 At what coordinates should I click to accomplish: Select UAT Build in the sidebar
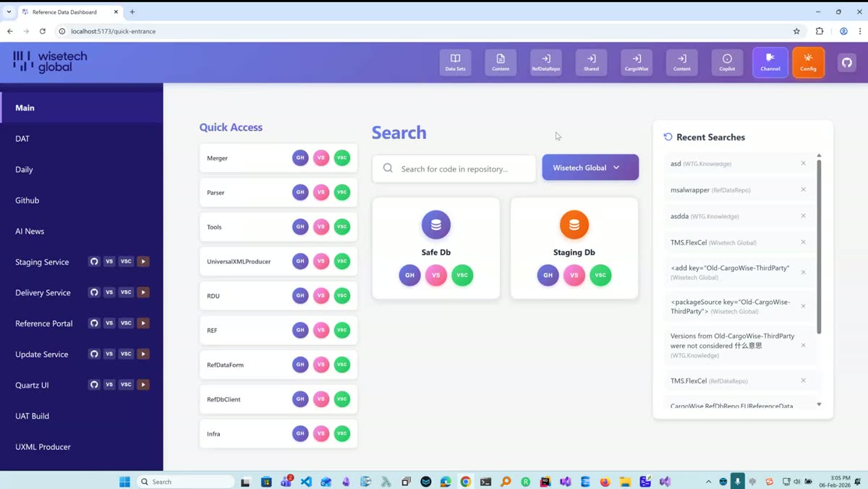click(82, 416)
